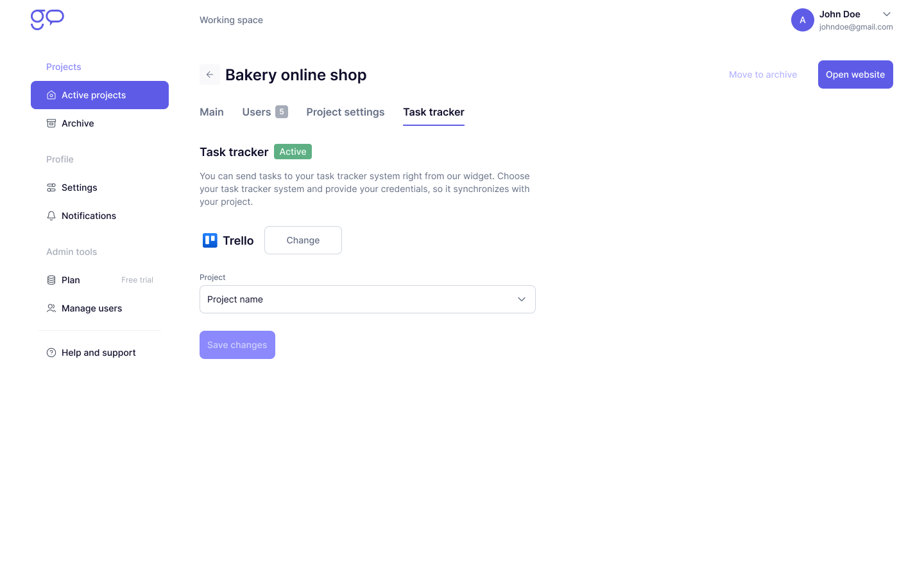
Task: Click the Open website button
Action: (x=855, y=74)
